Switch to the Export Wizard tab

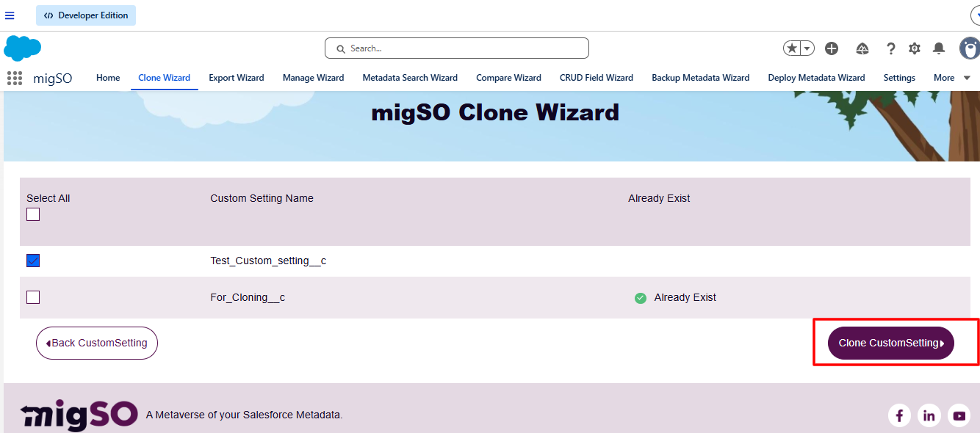pyautogui.click(x=237, y=78)
